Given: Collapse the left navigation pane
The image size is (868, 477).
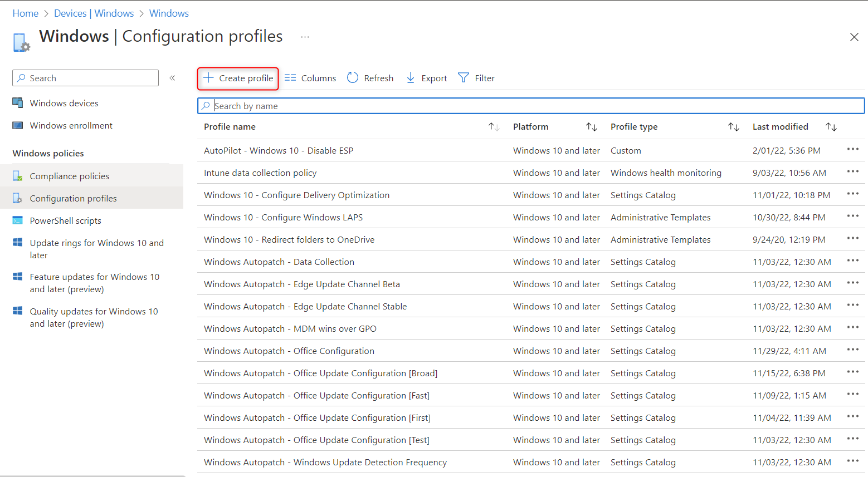Looking at the screenshot, I should tap(173, 78).
